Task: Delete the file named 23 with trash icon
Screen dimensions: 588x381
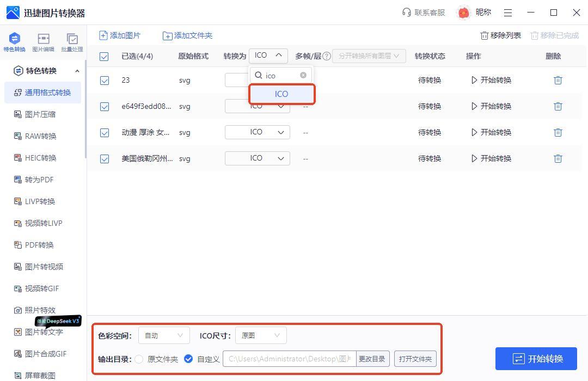Action: 558,80
